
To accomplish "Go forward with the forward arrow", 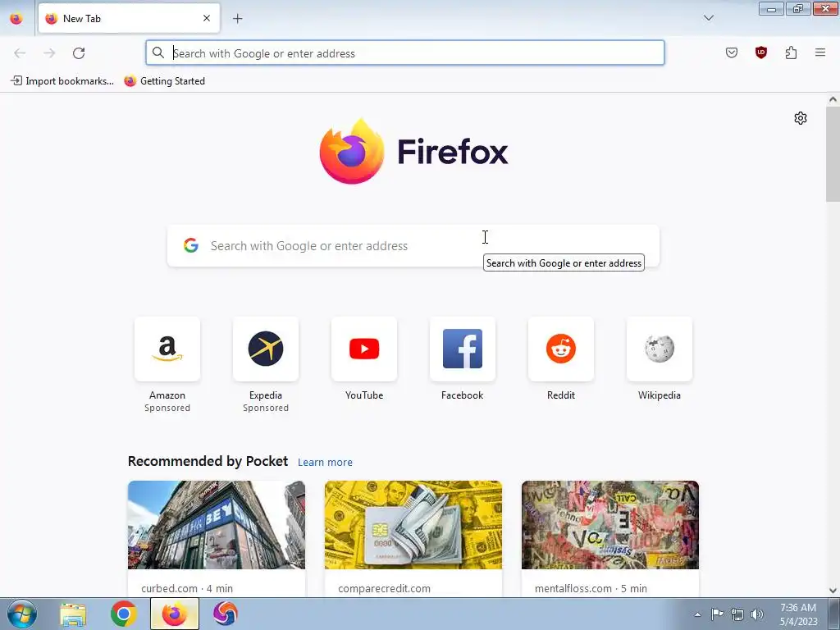I will click(x=49, y=53).
